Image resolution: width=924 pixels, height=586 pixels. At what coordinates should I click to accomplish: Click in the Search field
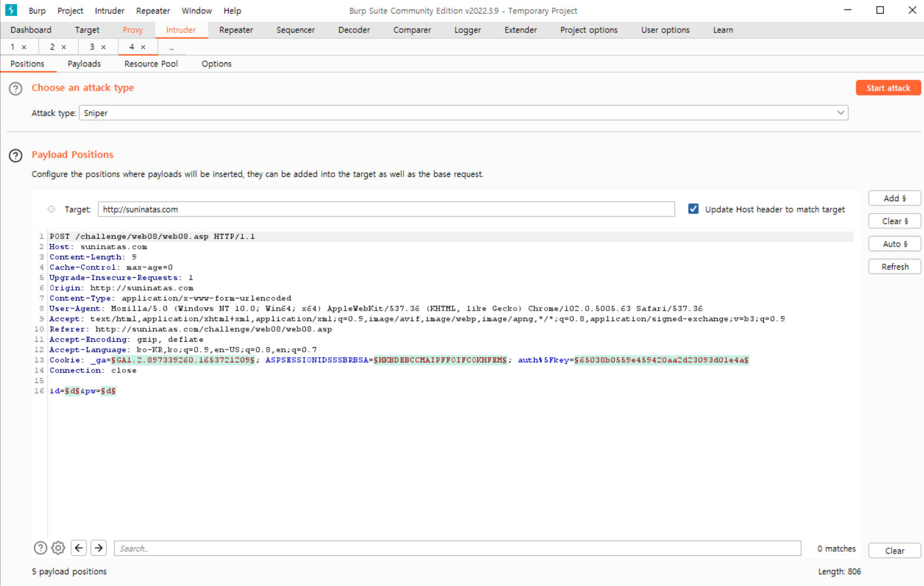(x=458, y=548)
